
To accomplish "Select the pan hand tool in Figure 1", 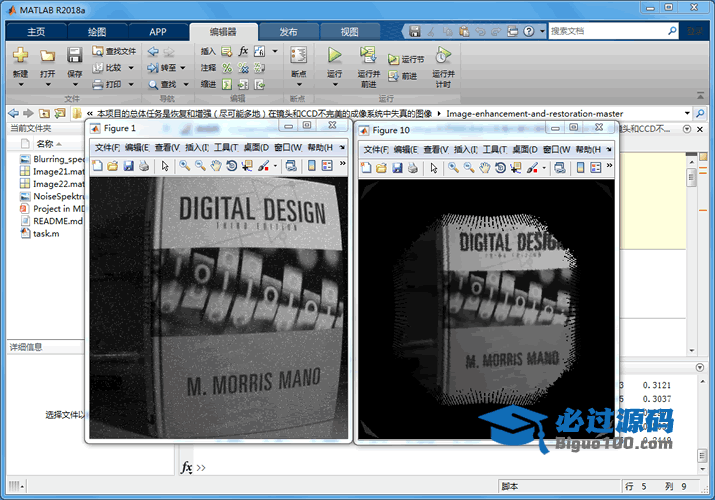I will [216, 166].
